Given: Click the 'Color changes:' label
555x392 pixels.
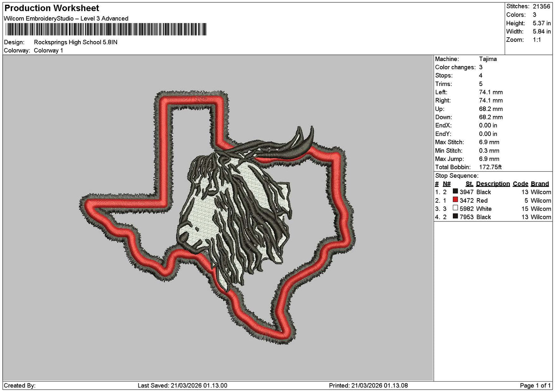Looking at the screenshot, I should 455,68.
